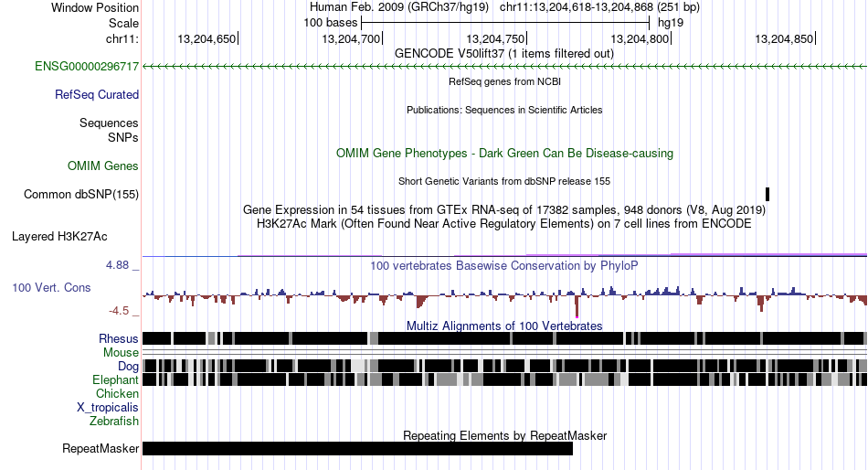Click the GENCODE V50lift37 track title
This screenshot has width=868, height=470.
pyautogui.click(x=503, y=54)
